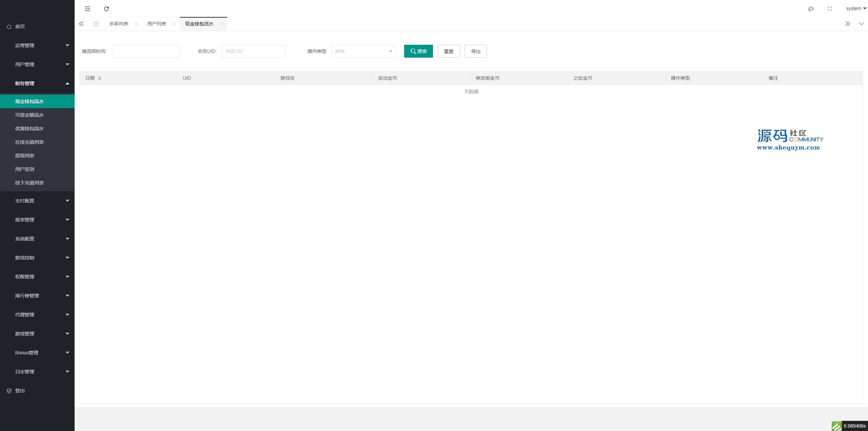868x431 pixels.
Task: Click the 会员UID input field
Action: click(254, 51)
